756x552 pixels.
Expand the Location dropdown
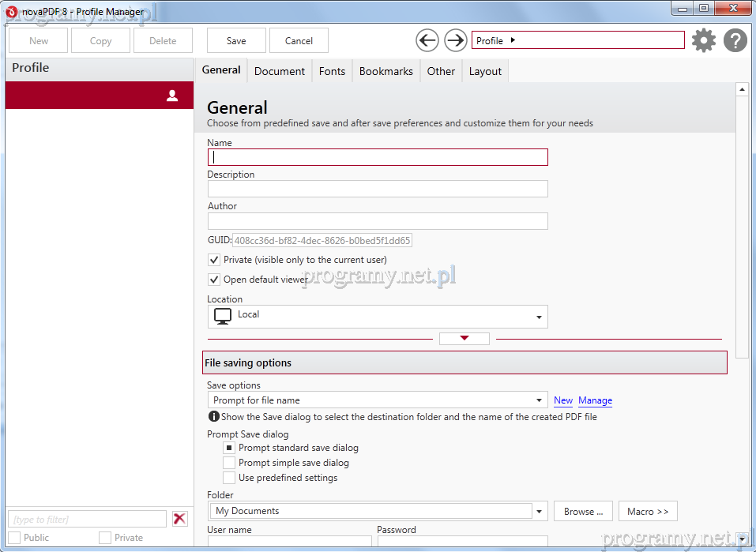539,317
